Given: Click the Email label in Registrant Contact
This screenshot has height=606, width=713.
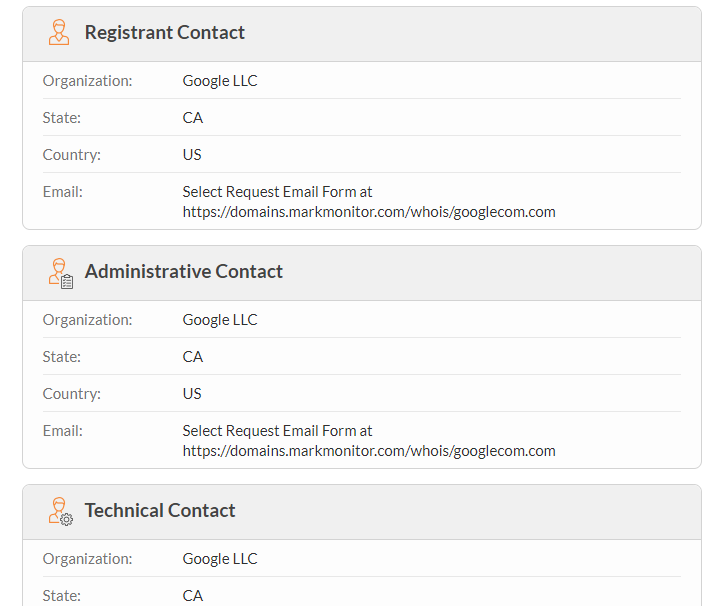Looking at the screenshot, I should click(x=62, y=191).
